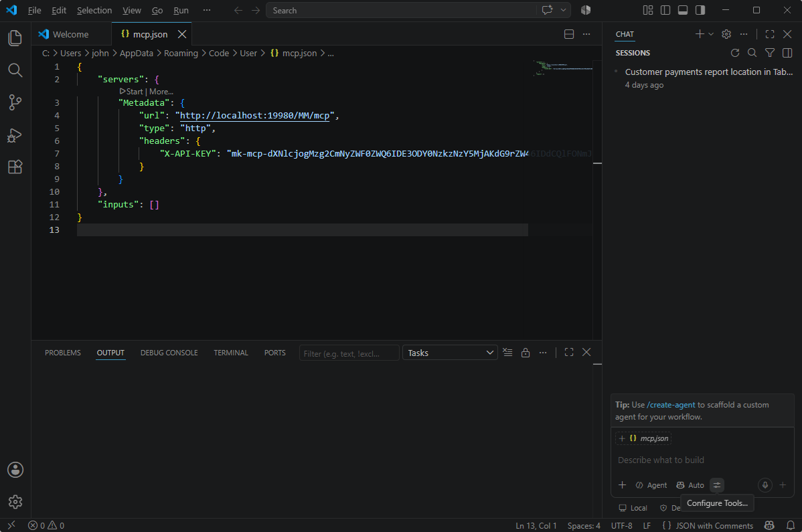Click the Copilot status icon in status bar

coord(769,525)
